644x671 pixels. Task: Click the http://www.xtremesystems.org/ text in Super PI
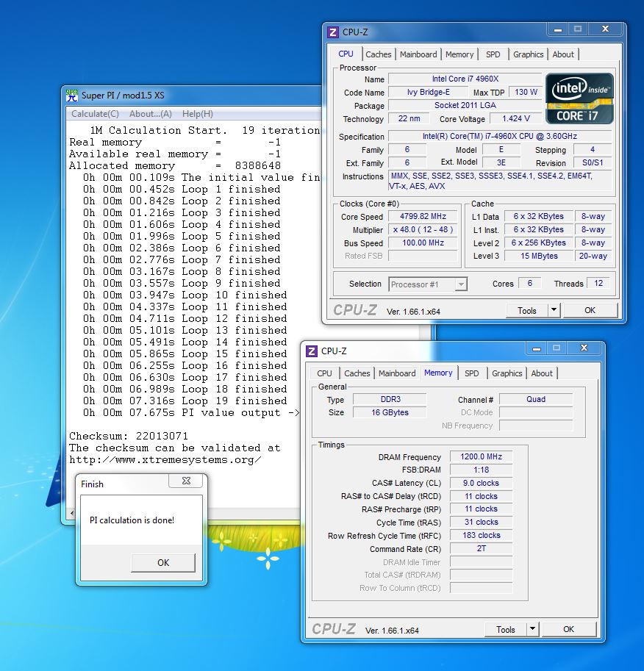coord(165,459)
